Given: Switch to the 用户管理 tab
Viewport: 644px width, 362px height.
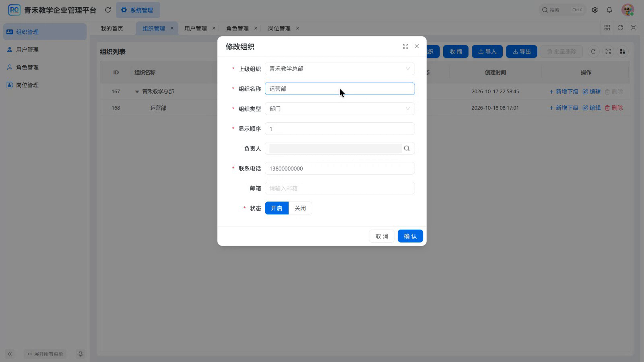Looking at the screenshot, I should point(196,28).
